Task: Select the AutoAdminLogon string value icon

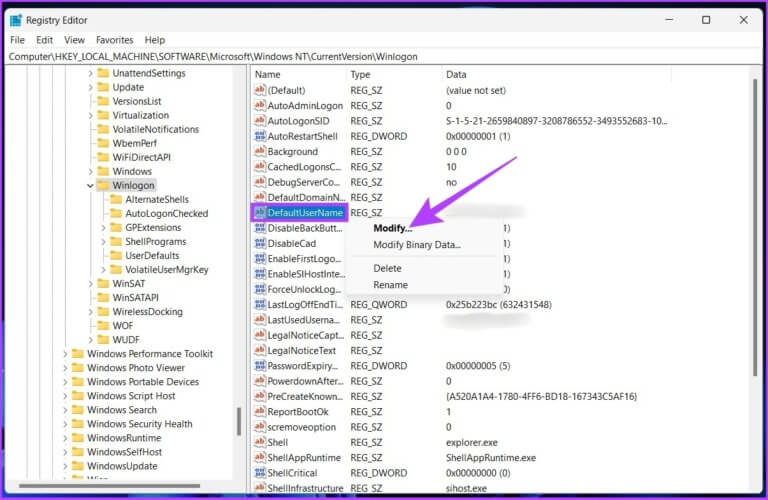Action: [x=260, y=105]
